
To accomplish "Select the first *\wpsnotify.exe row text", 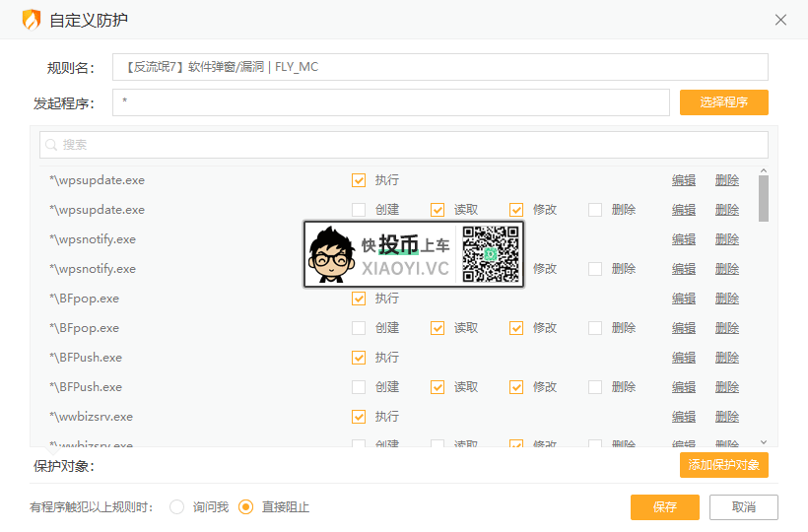I will (93, 239).
